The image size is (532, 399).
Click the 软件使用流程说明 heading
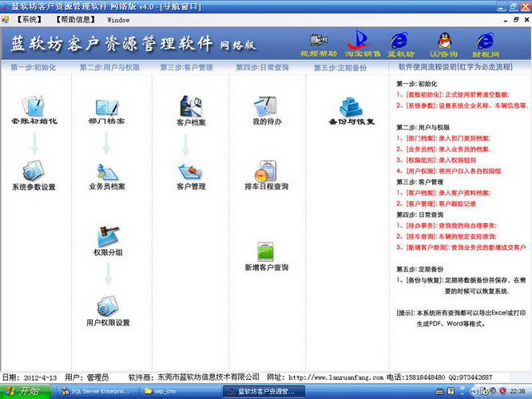[455, 67]
